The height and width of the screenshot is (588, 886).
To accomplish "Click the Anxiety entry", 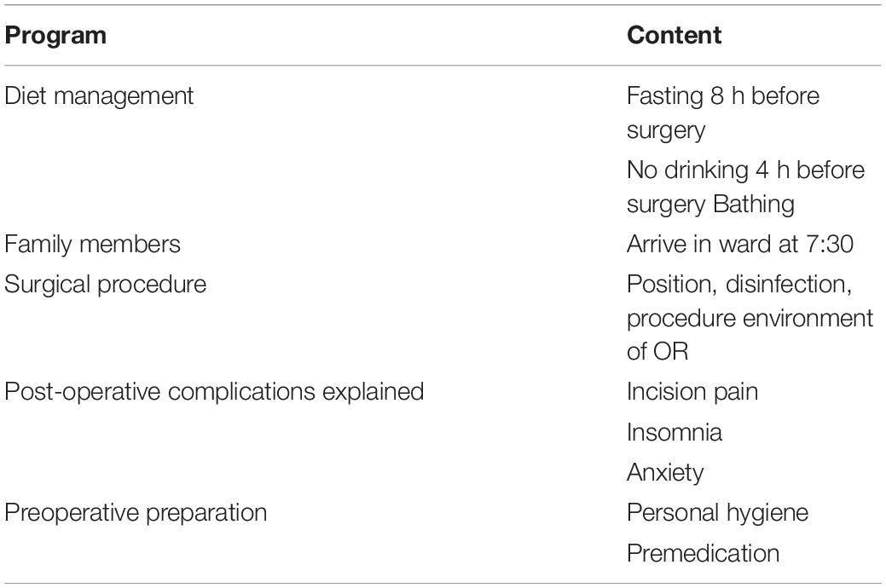I will click(x=666, y=473).
